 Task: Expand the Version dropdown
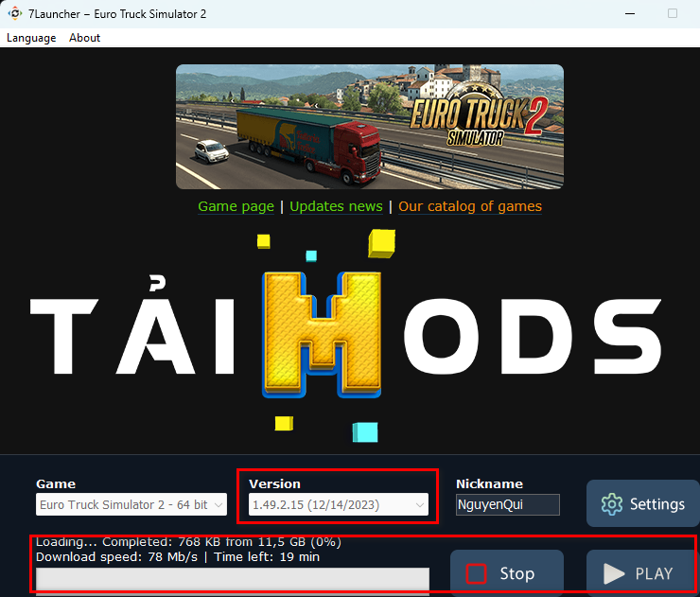coord(339,504)
